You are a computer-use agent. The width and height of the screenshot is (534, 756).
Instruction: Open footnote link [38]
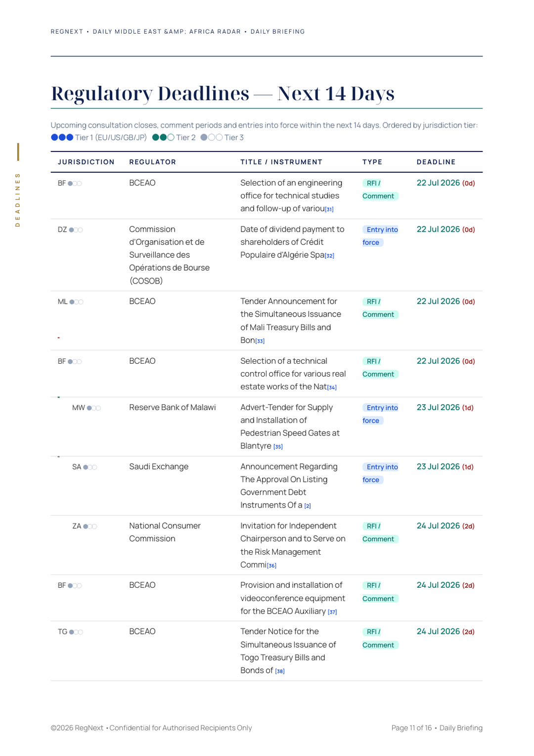point(280,671)
